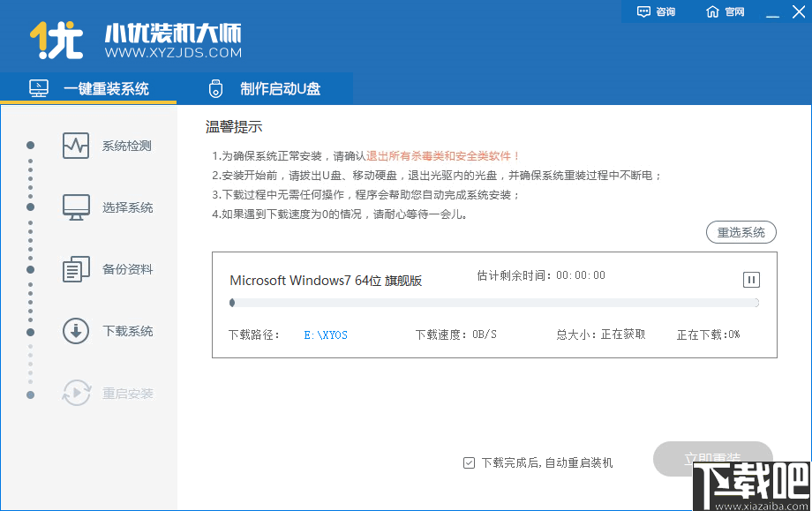The width and height of the screenshot is (812, 511).
Task: Click the 下载系统 download icon
Action: (75, 331)
